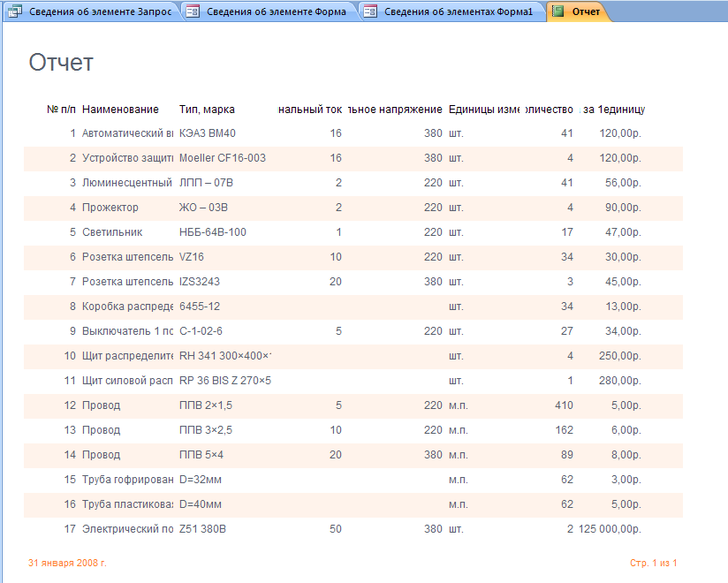Image resolution: width=728 pixels, height=583 pixels.
Task: Click the green report icon on the Отчет tab
Action: [x=558, y=11]
